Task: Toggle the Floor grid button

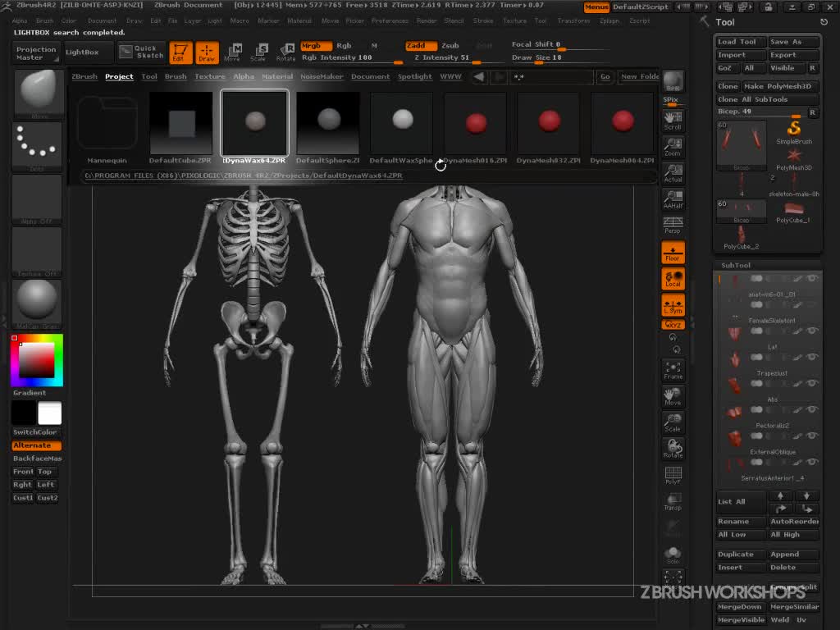Action: coord(673,253)
